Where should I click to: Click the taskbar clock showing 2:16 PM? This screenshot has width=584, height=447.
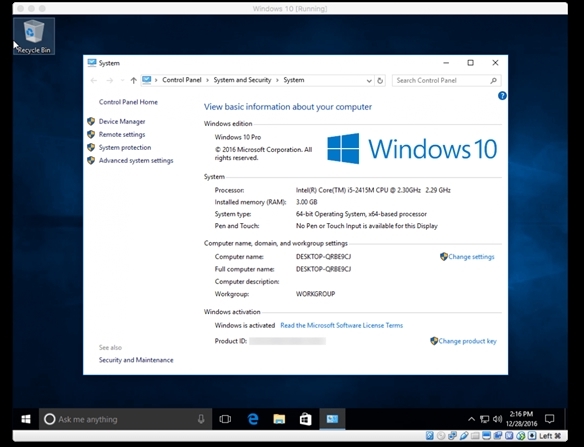(521, 419)
